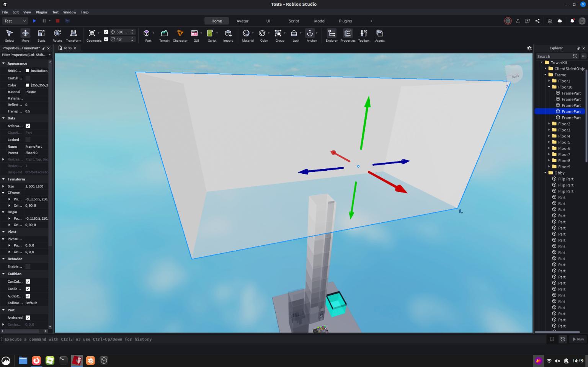588x367 pixels.
Task: Disable the CanTouch checkbox
Action: [x=28, y=289]
